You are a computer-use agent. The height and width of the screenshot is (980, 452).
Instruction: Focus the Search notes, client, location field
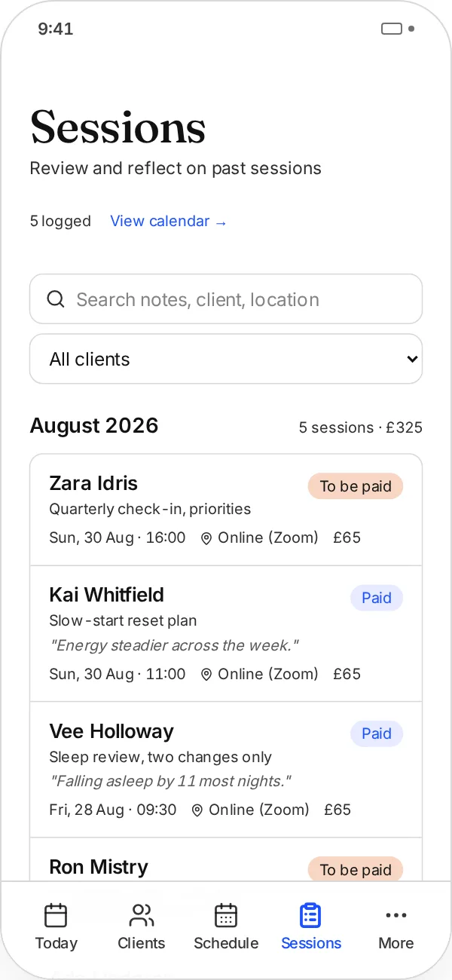[226, 299]
